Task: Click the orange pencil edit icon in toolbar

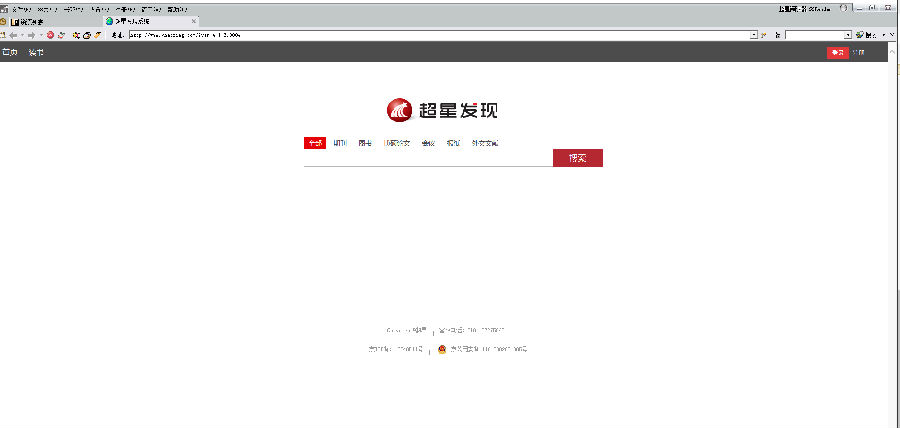Action: (98, 35)
